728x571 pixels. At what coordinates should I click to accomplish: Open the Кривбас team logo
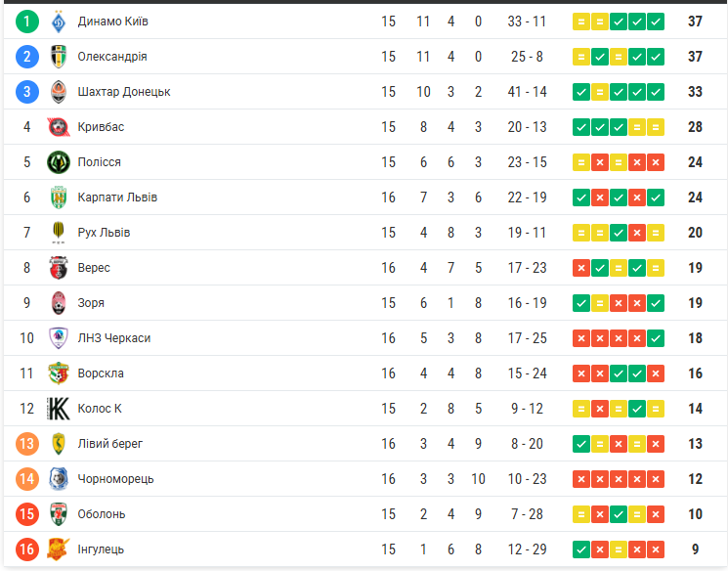click(59, 127)
